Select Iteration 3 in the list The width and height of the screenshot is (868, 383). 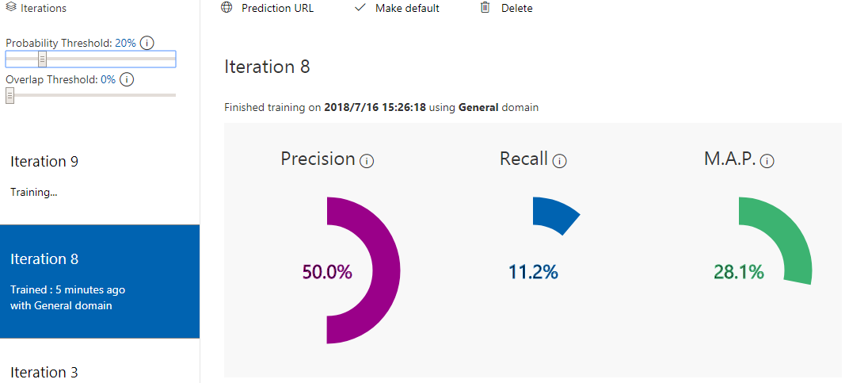click(x=44, y=372)
